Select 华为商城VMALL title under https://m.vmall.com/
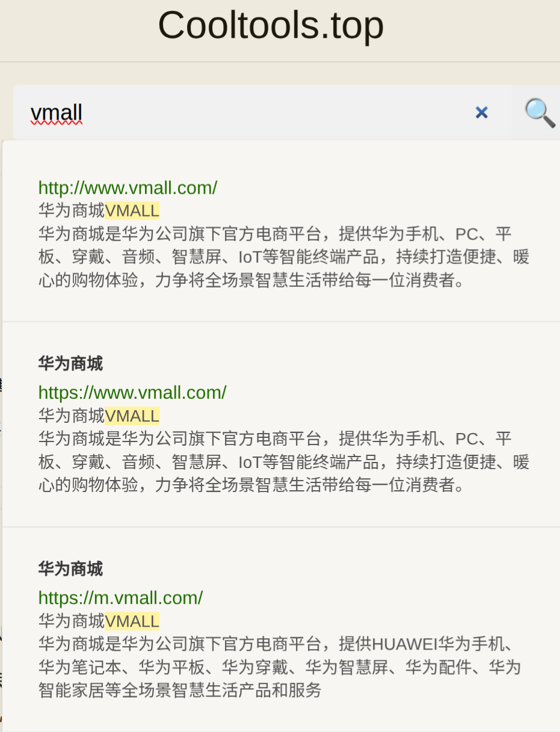Viewport: 560px width, 732px height. (x=99, y=621)
